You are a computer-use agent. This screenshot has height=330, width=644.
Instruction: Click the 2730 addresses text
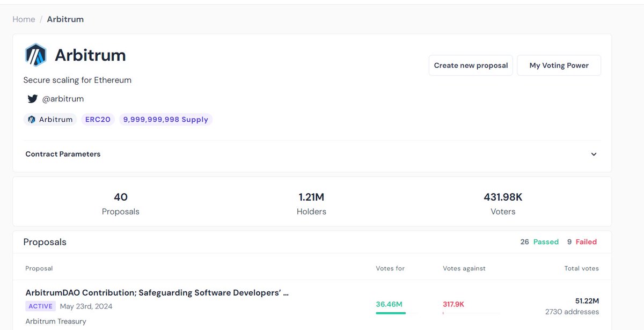pos(572,312)
